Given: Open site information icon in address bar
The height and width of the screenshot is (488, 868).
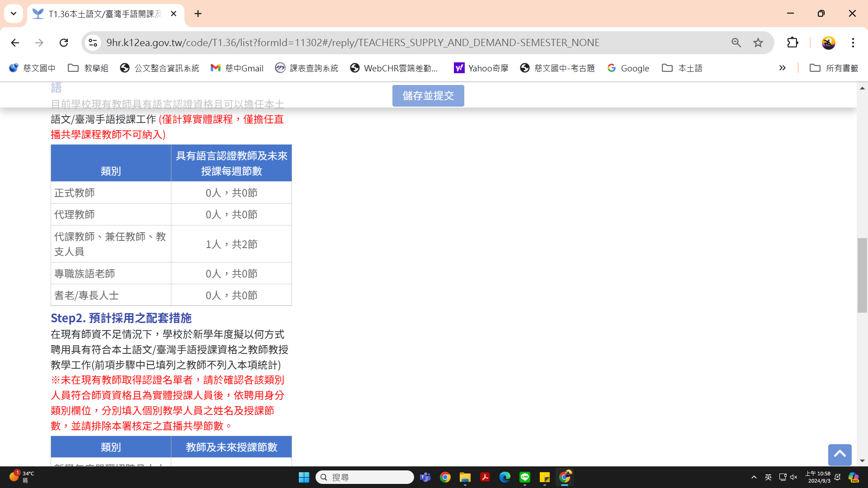Looking at the screenshot, I should pyautogui.click(x=93, y=42).
